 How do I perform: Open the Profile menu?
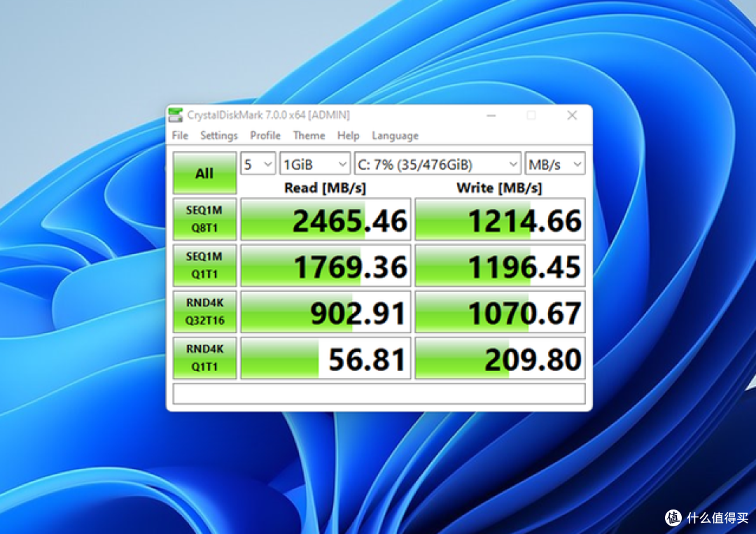265,136
